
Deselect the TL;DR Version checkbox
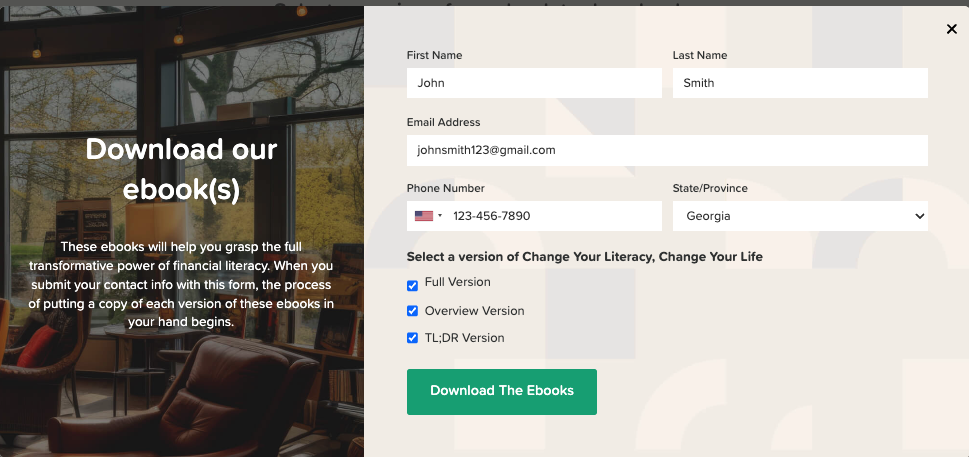pos(412,338)
